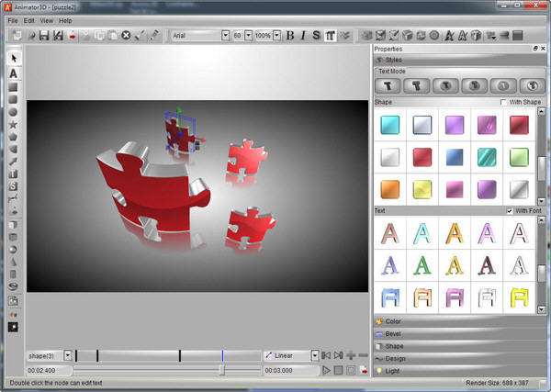Screen dimensions: 551x392
Task: Click the save icon in toolbar
Action: pos(44,36)
